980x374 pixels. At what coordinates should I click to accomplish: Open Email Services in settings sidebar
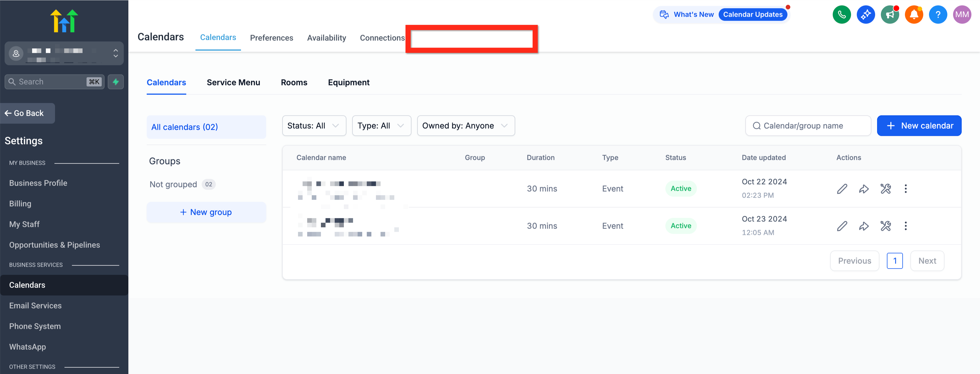point(35,306)
